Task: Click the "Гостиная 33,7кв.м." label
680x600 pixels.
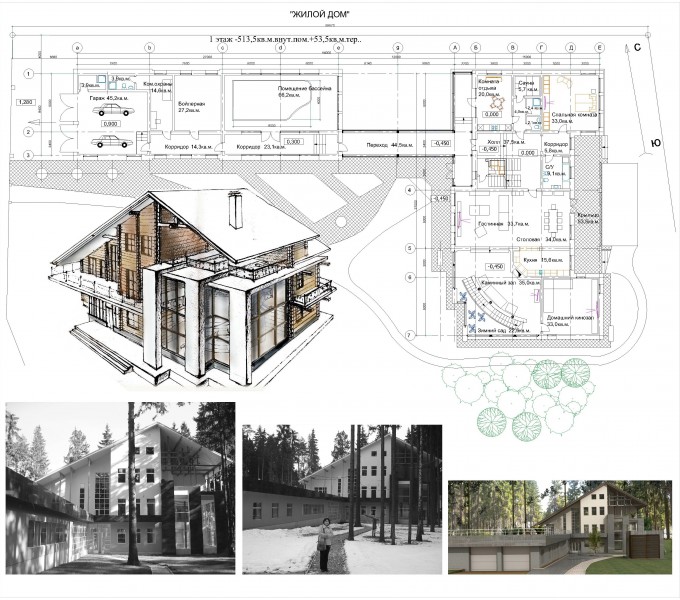Action: 503,224
